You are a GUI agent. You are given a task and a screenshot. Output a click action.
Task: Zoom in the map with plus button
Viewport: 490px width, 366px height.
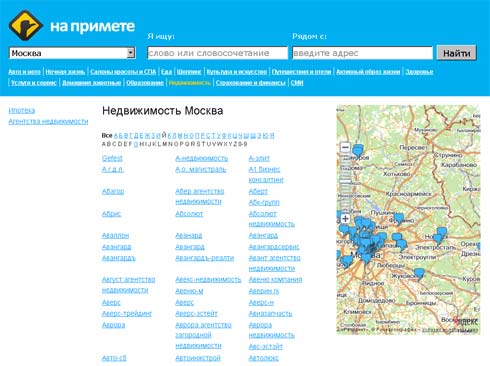(345, 219)
